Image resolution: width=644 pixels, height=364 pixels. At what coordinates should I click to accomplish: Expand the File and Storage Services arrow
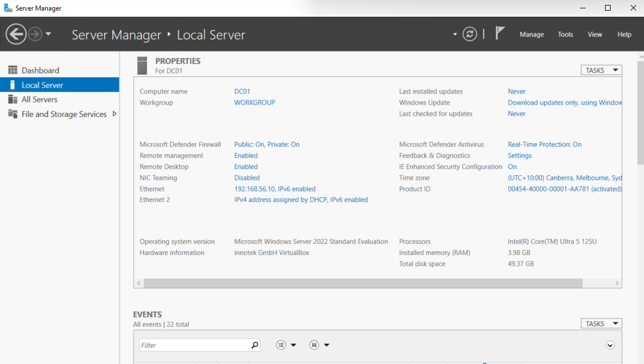click(114, 114)
